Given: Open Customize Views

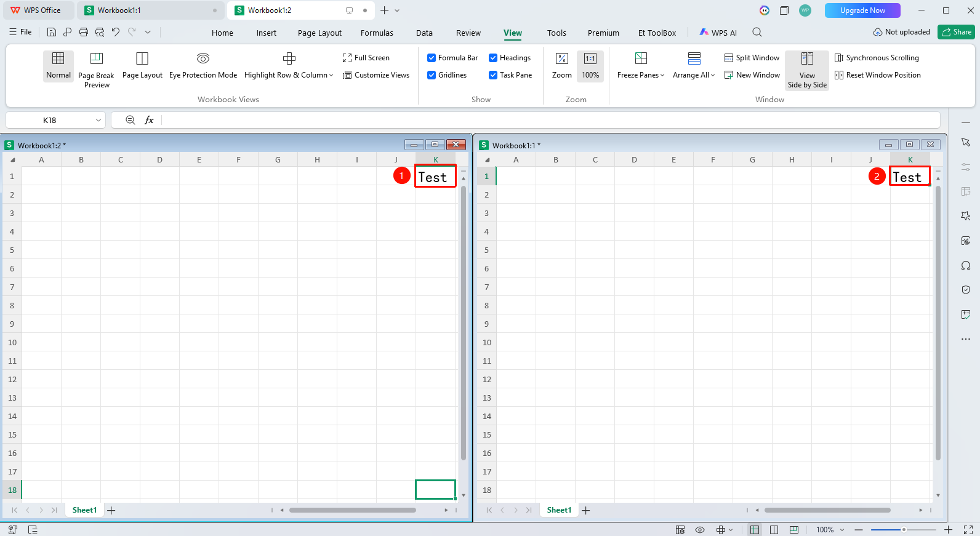Looking at the screenshot, I should point(376,75).
